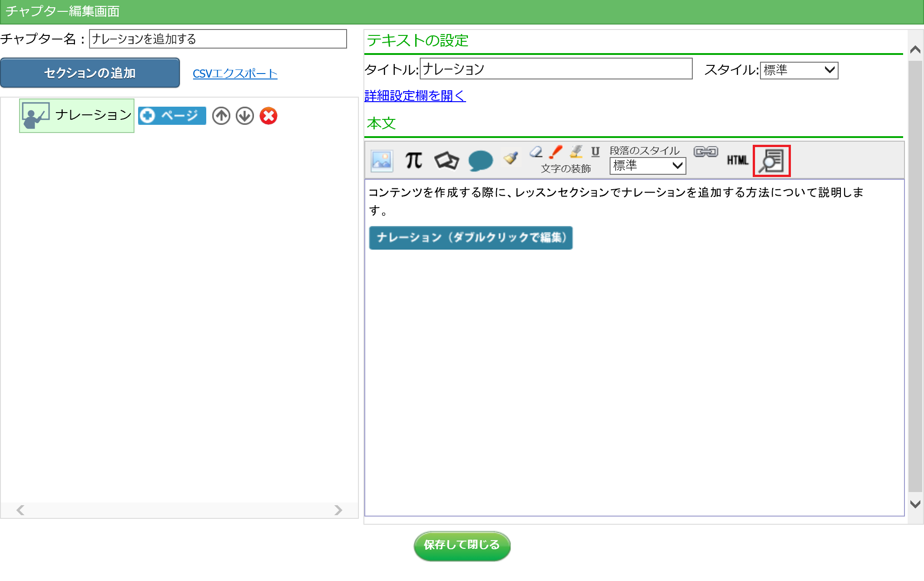Image resolution: width=924 pixels, height=581 pixels.
Task: Click the insert image icon
Action: (382, 161)
